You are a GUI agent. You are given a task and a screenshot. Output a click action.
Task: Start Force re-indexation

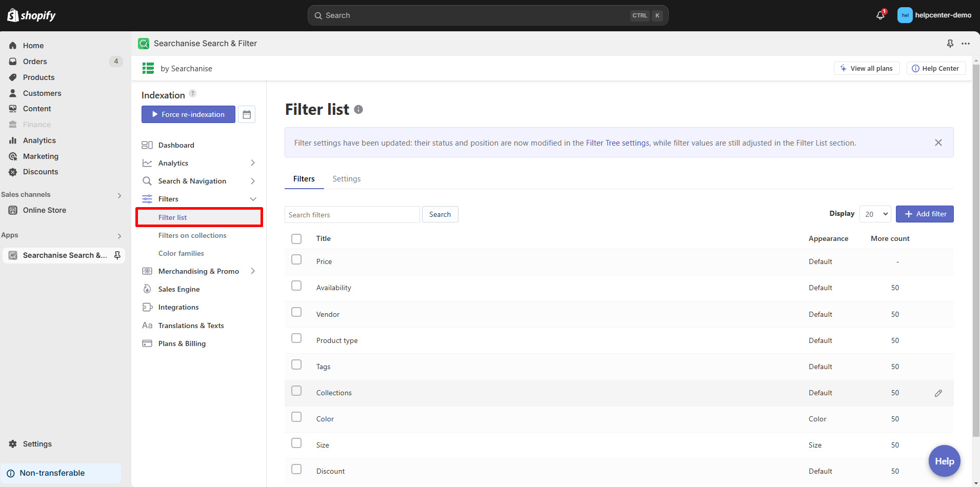(x=188, y=114)
